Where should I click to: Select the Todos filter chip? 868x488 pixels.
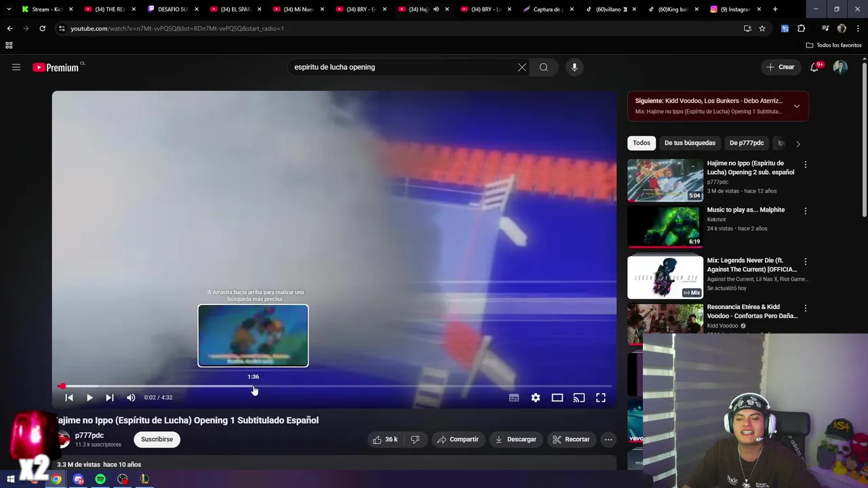click(642, 143)
